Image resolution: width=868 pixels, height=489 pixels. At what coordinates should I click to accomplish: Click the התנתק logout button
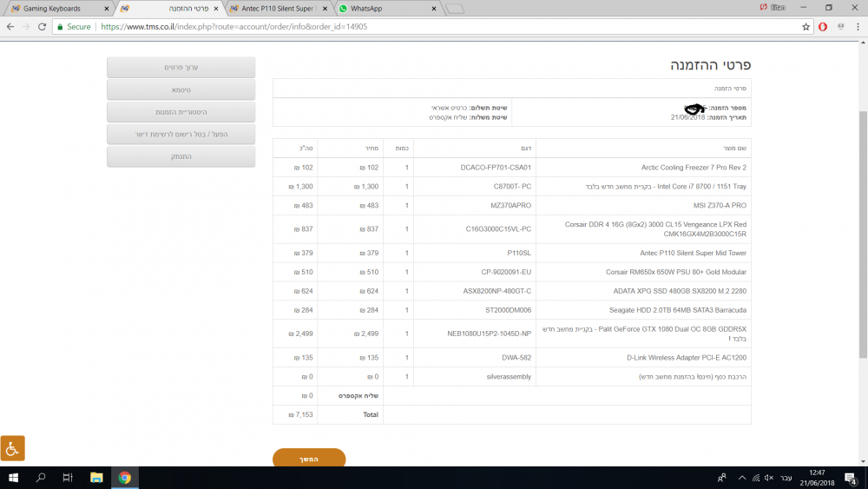181,156
